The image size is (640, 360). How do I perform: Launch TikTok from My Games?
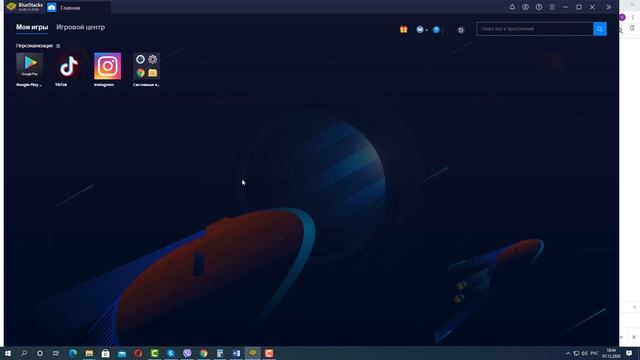[69, 66]
